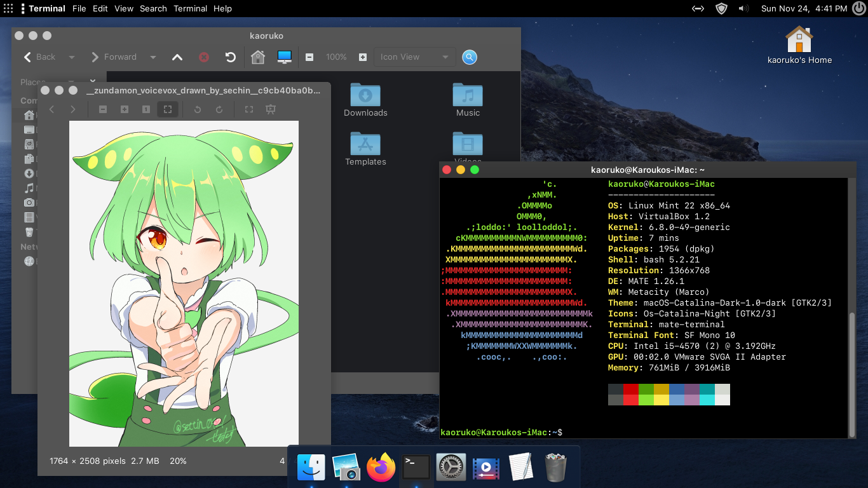The image size is (868, 488).
Task: Open applications grid in top-left corner
Action: point(8,9)
